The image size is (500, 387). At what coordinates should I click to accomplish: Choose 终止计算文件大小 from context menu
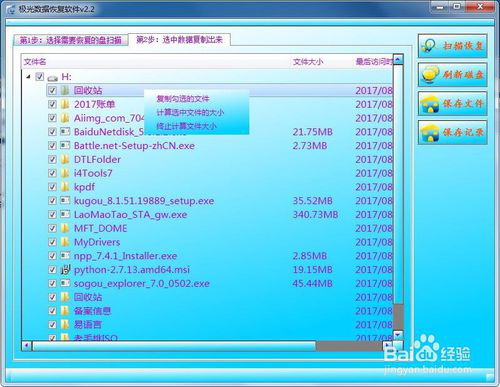(x=186, y=126)
